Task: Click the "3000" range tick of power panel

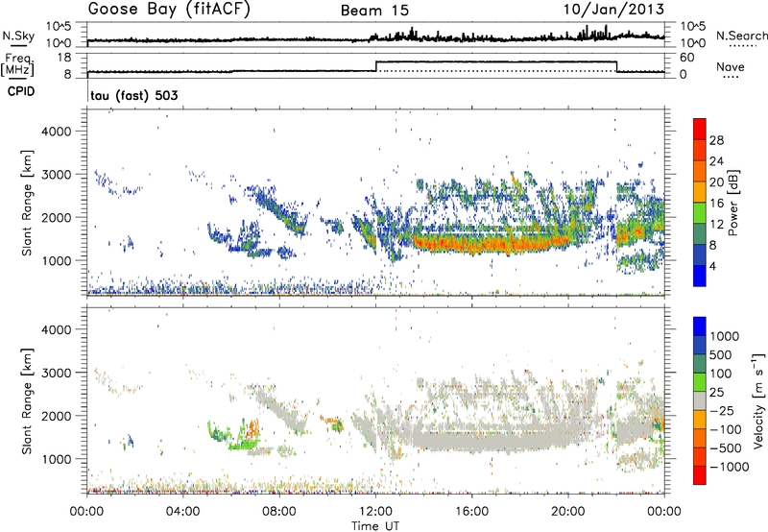Action: (x=56, y=175)
